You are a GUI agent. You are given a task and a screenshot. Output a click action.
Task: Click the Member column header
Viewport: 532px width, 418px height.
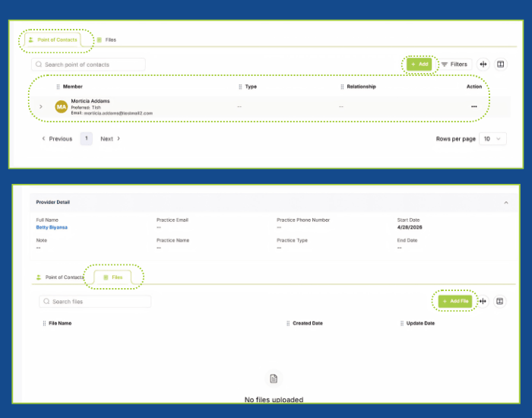pyautogui.click(x=73, y=87)
